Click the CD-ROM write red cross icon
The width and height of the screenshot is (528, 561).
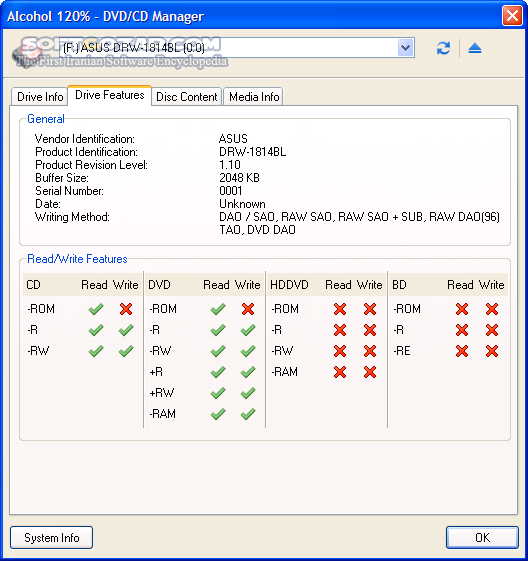126,309
